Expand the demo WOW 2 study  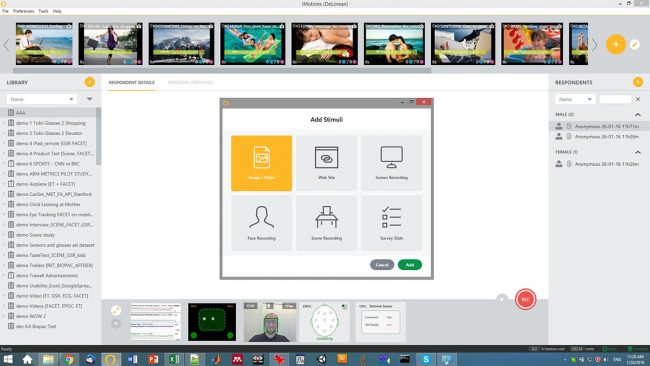[x=4, y=316]
